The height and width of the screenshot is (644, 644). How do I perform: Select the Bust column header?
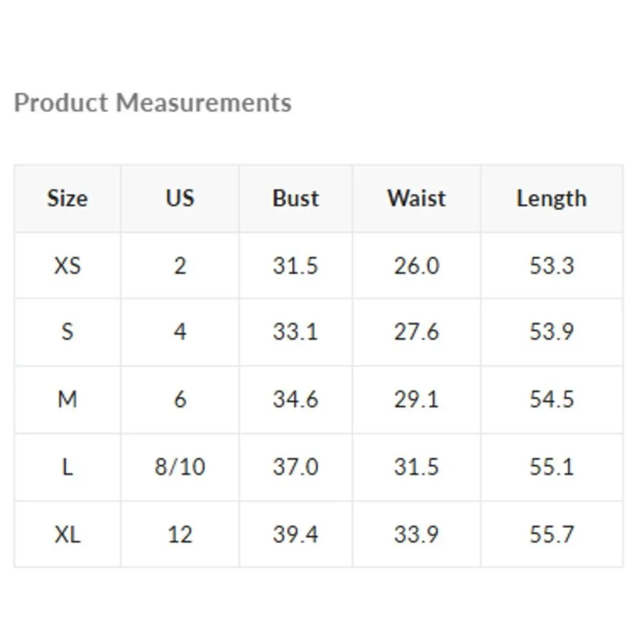296,198
